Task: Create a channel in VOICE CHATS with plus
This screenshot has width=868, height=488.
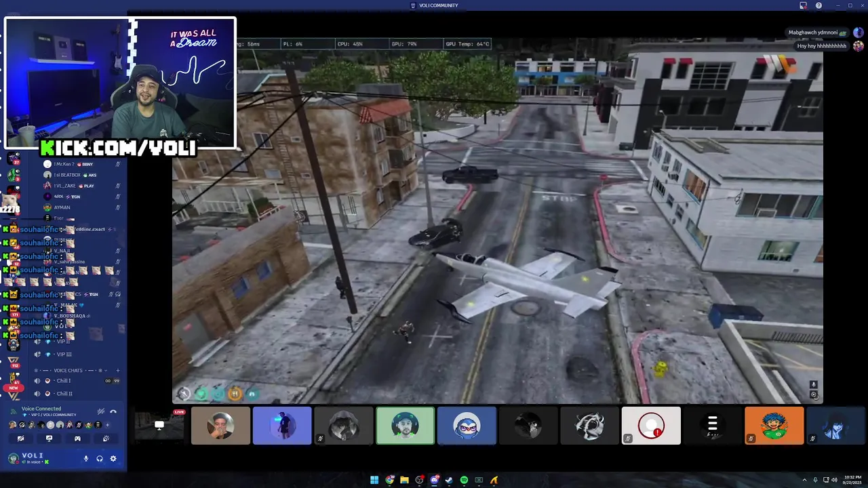Action: [x=117, y=371]
